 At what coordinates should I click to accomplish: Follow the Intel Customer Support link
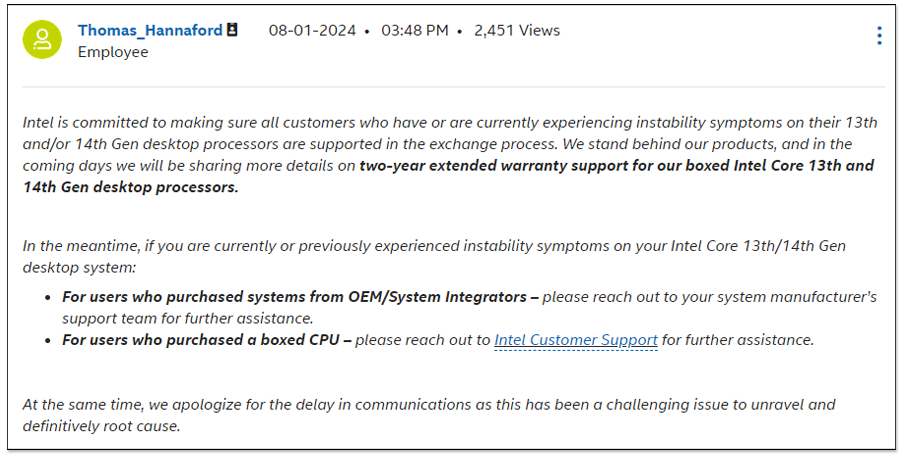point(576,340)
